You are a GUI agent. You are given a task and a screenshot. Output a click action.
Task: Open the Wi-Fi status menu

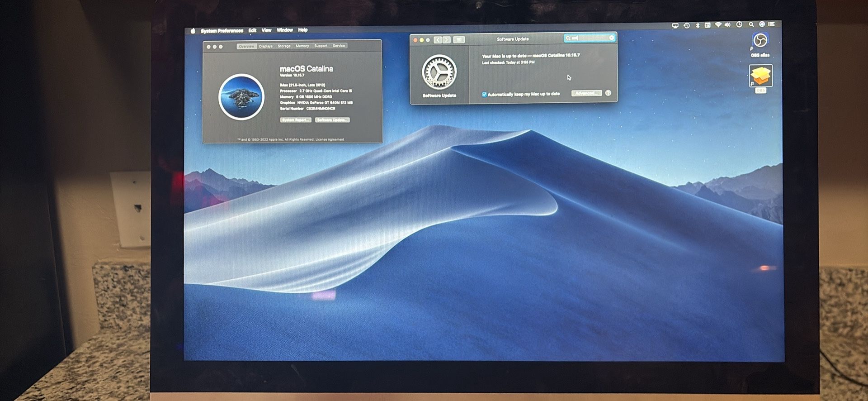718,25
